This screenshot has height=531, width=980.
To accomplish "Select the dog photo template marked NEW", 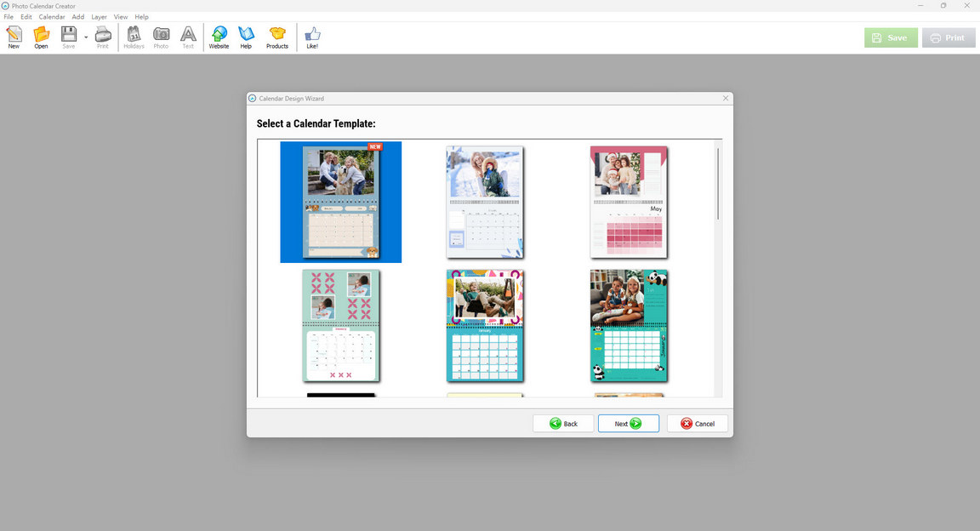I will pos(340,202).
